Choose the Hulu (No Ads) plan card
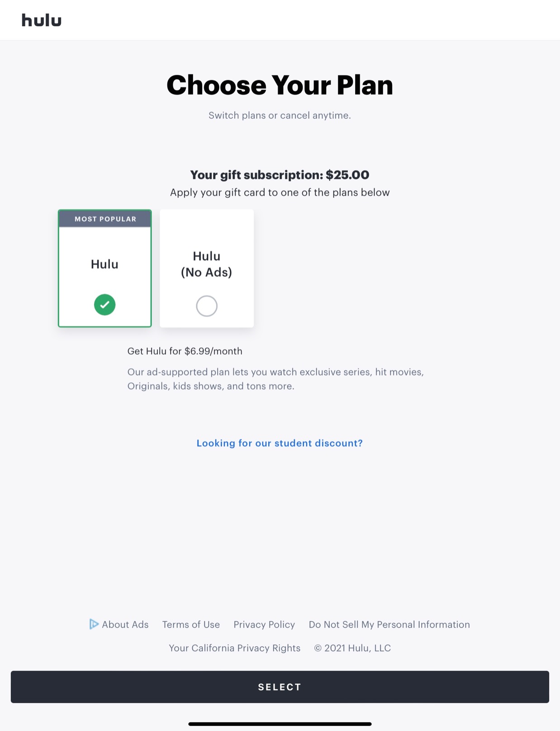Image resolution: width=560 pixels, height=731 pixels. point(206,268)
